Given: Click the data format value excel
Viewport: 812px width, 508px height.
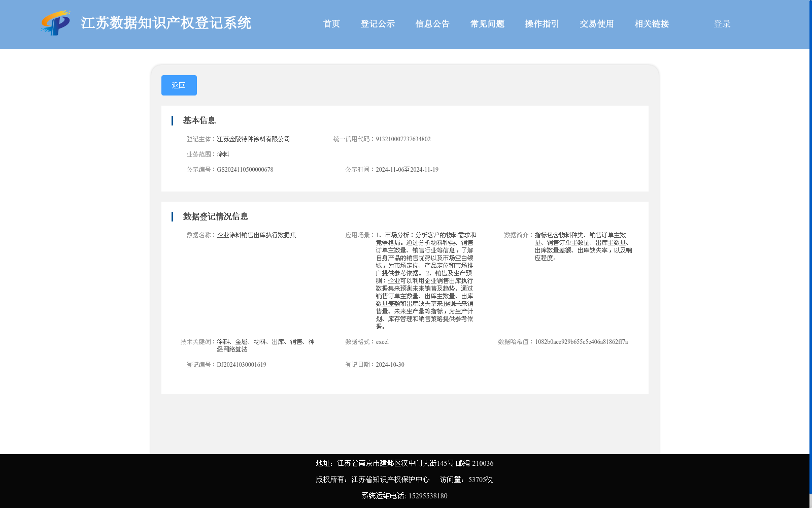Looking at the screenshot, I should pyautogui.click(x=382, y=342).
